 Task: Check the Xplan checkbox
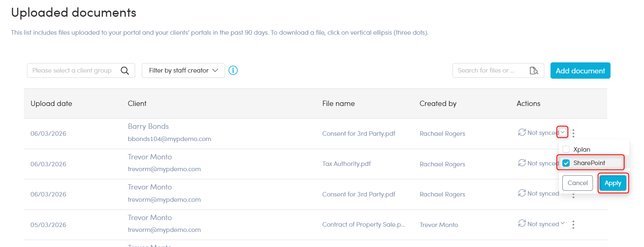566,149
